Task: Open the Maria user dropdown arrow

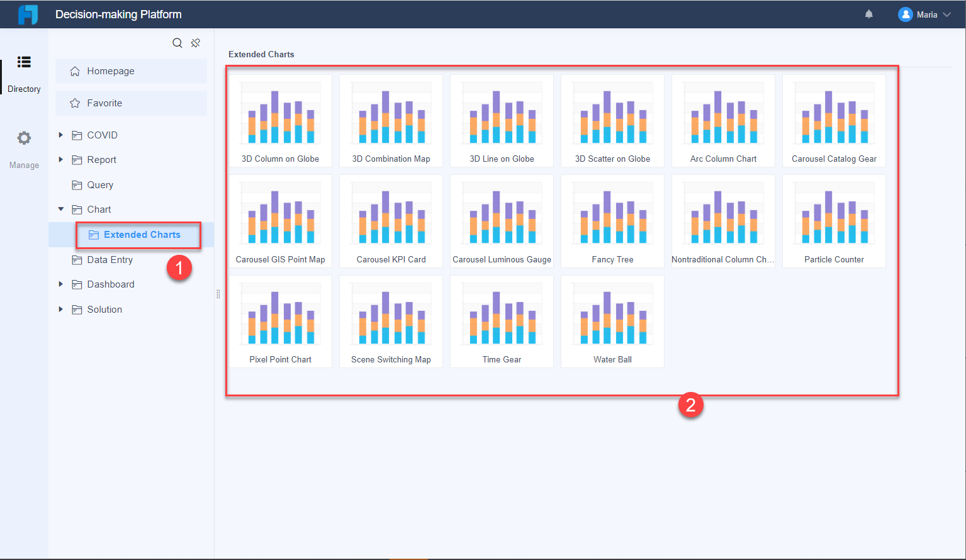Action: [x=946, y=14]
